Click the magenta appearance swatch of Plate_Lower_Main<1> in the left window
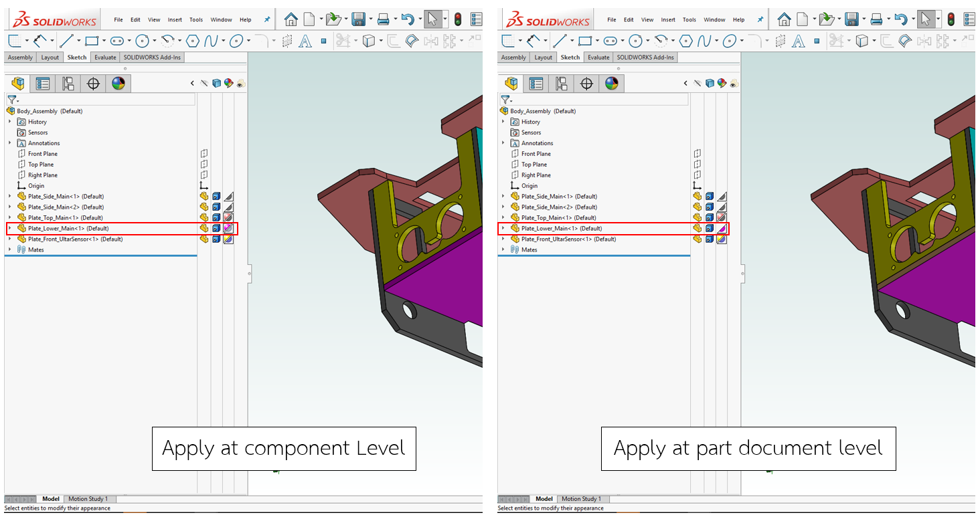The width and height of the screenshot is (980, 517). (x=228, y=229)
